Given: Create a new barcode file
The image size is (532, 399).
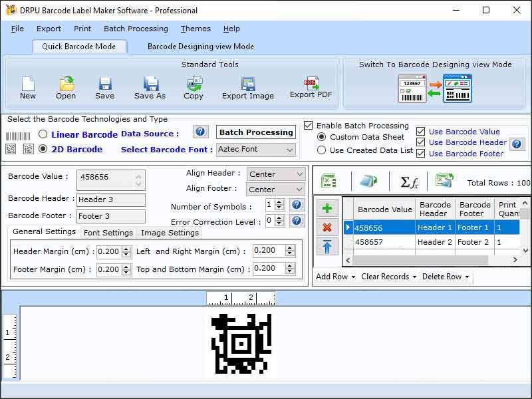Looking at the screenshot, I should click(27, 86).
